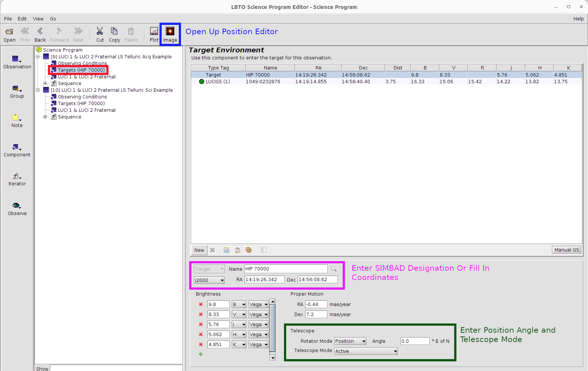Click the Cut scissors icon

click(100, 31)
